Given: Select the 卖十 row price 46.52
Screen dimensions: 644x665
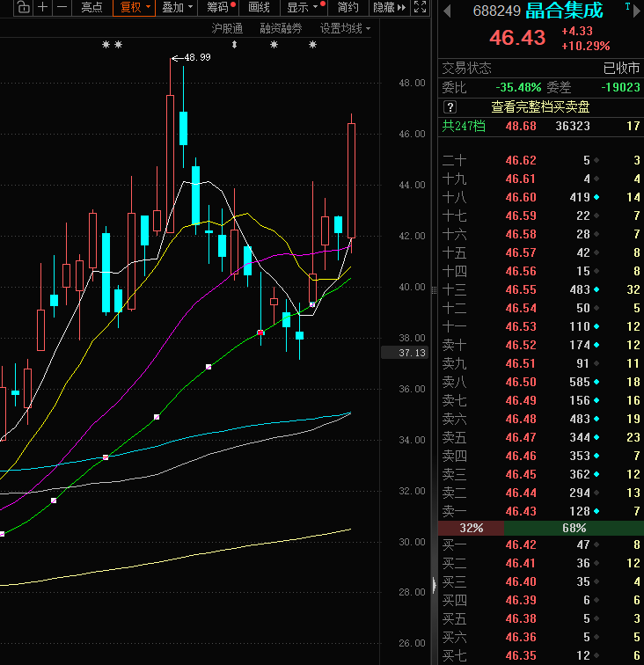Looking at the screenshot, I should (x=521, y=345).
